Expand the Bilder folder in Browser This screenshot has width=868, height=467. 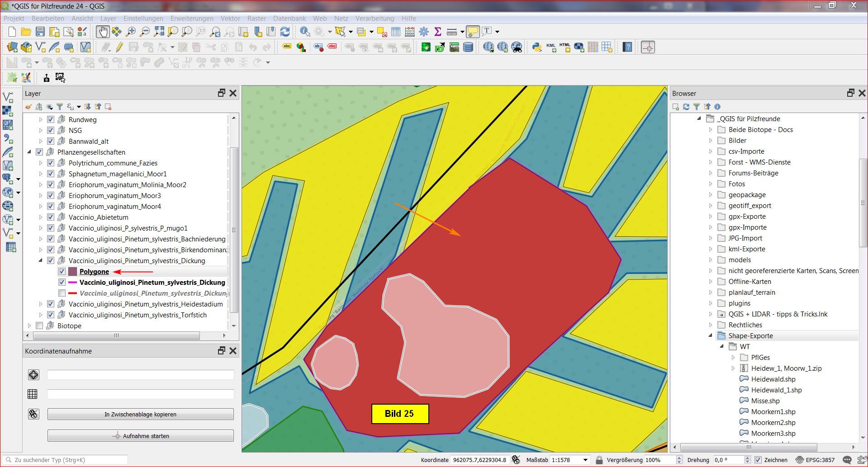coord(710,141)
